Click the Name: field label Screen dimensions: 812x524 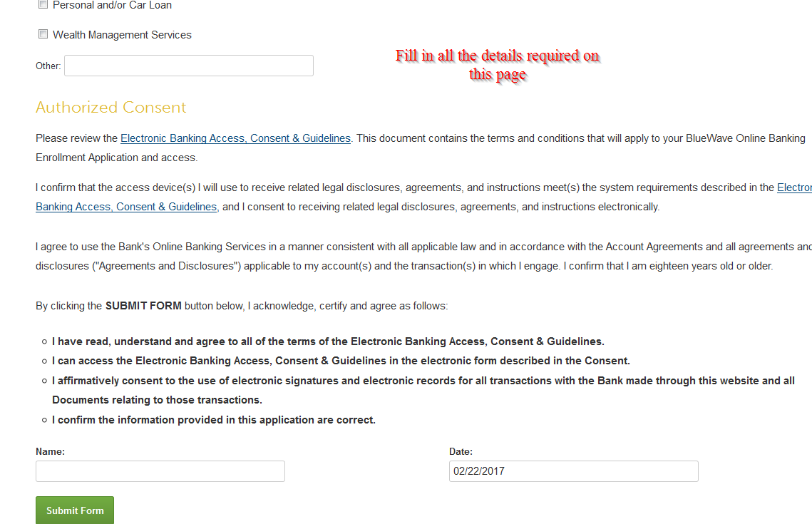point(50,451)
